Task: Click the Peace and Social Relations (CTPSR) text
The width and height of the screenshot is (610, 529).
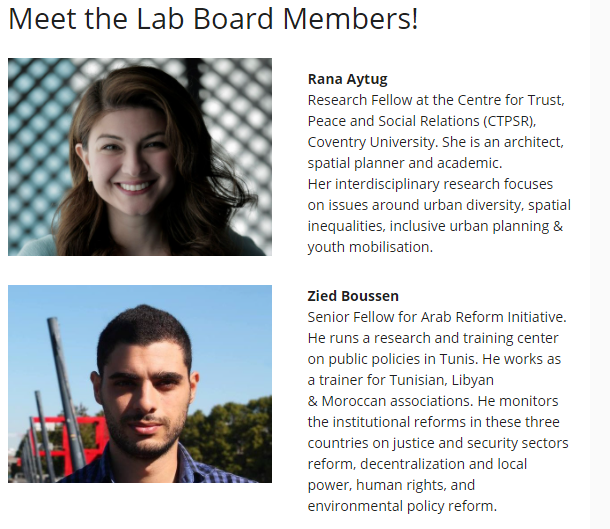Action: pyautogui.click(x=422, y=121)
